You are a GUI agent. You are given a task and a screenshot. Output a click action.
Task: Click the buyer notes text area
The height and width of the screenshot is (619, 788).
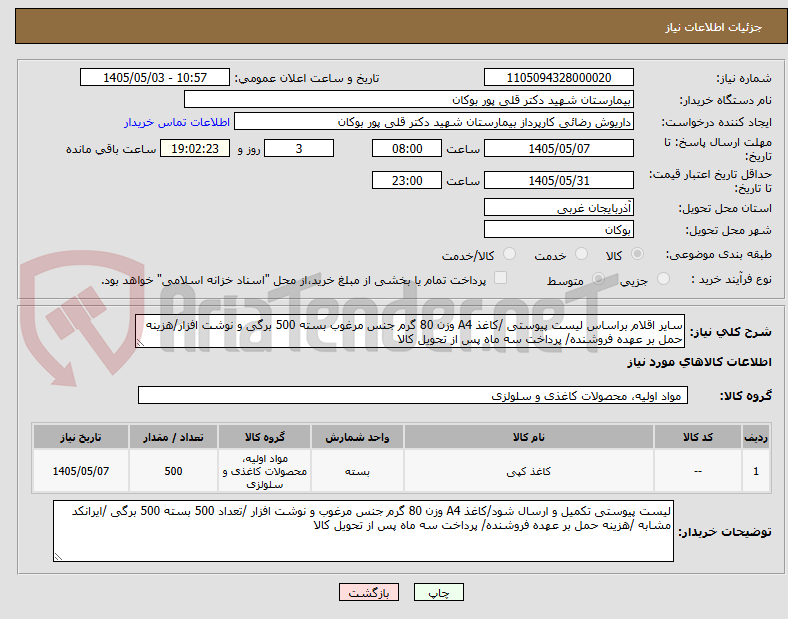(x=363, y=531)
